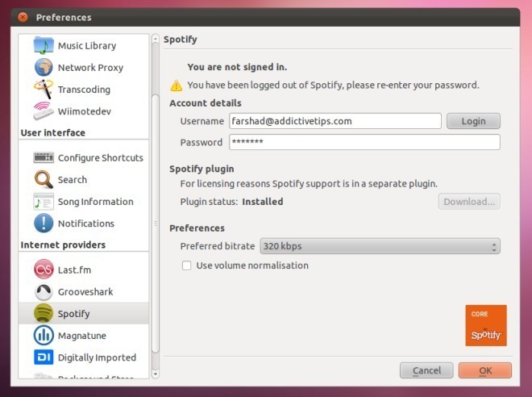Go to Digitally Imported settings page
The width and height of the screenshot is (532, 397).
point(97,357)
